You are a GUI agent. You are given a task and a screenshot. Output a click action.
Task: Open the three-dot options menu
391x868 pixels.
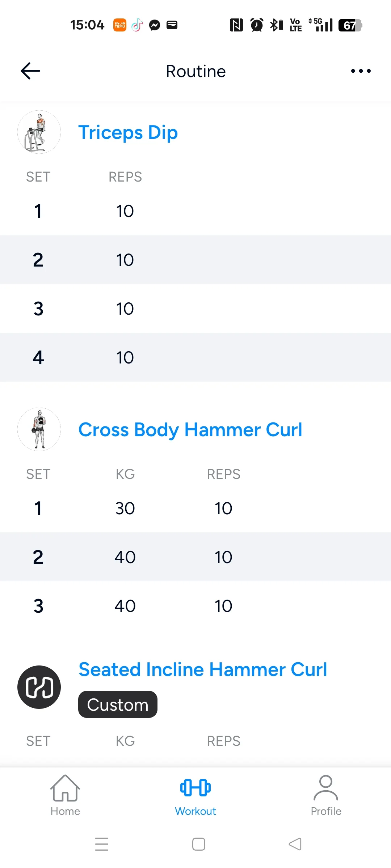(x=361, y=71)
